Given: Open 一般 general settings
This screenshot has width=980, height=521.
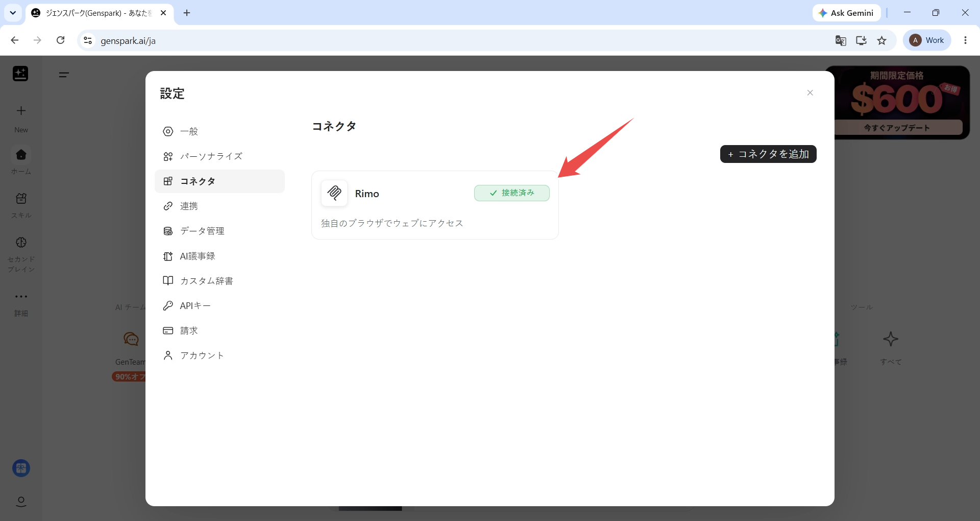Looking at the screenshot, I should click(x=219, y=131).
